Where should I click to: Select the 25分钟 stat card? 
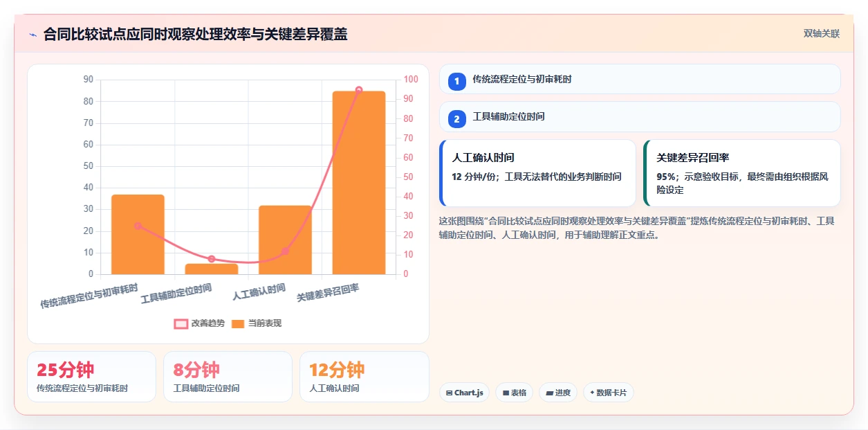tap(91, 377)
